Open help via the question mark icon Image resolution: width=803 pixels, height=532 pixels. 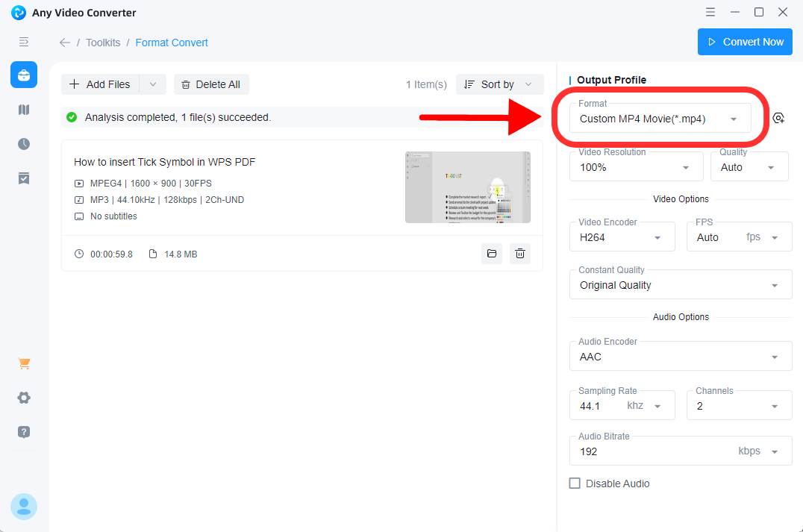[x=24, y=432]
